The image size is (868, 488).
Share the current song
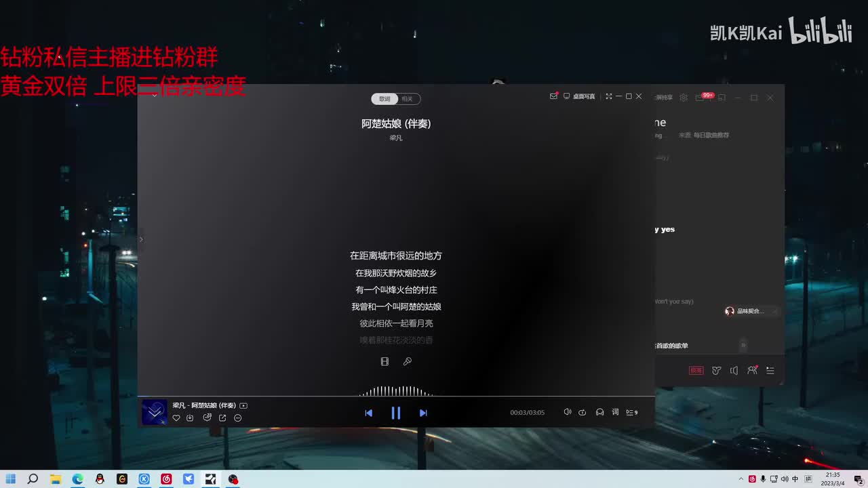coord(222,418)
